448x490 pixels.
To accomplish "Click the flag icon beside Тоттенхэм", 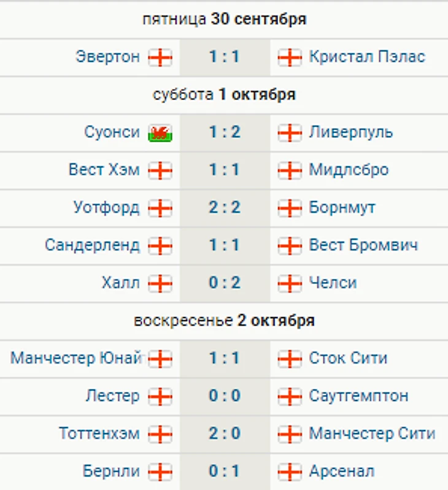I will 160,434.
